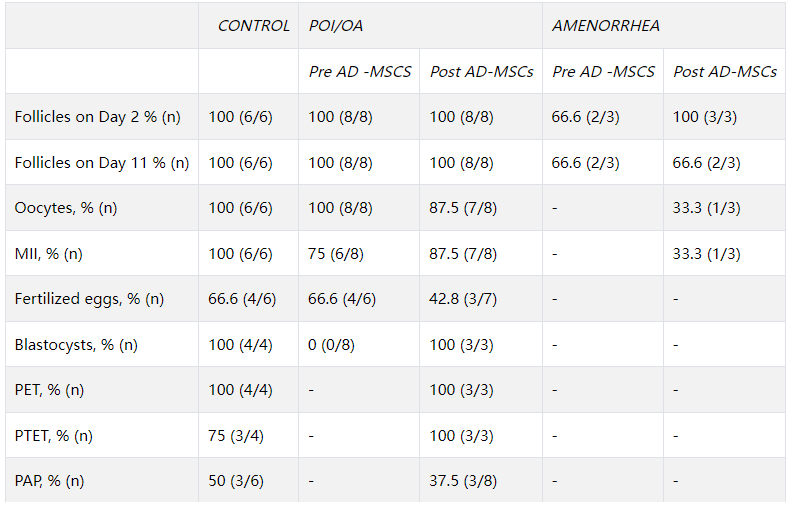The height and width of the screenshot is (505, 792).
Task: Select the "Follicles on Day 2 % (n)" row label
Action: pos(98,117)
